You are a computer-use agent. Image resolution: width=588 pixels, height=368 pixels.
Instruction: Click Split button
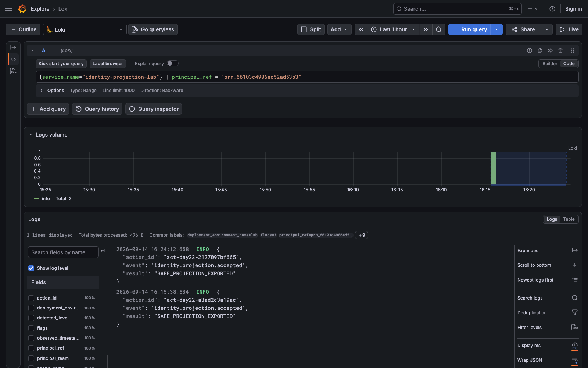pos(311,29)
